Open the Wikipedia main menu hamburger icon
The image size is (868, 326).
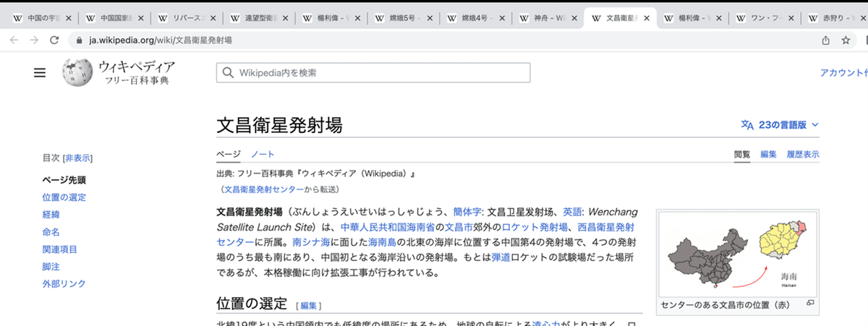[40, 73]
